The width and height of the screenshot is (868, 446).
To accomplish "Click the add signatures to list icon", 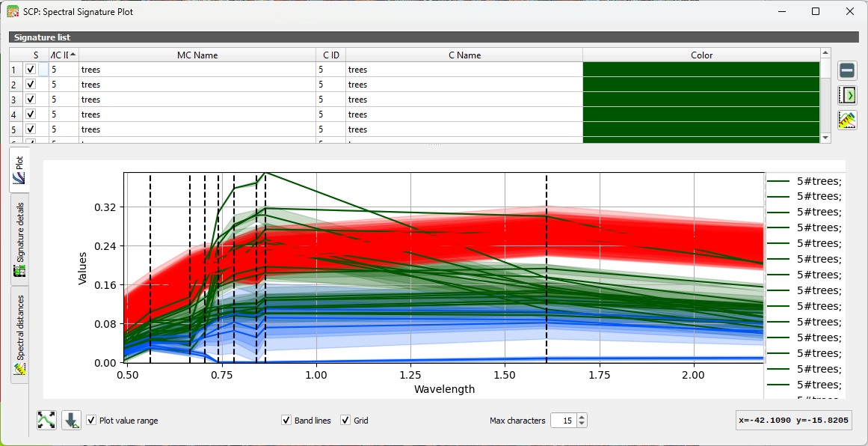I will (x=847, y=95).
